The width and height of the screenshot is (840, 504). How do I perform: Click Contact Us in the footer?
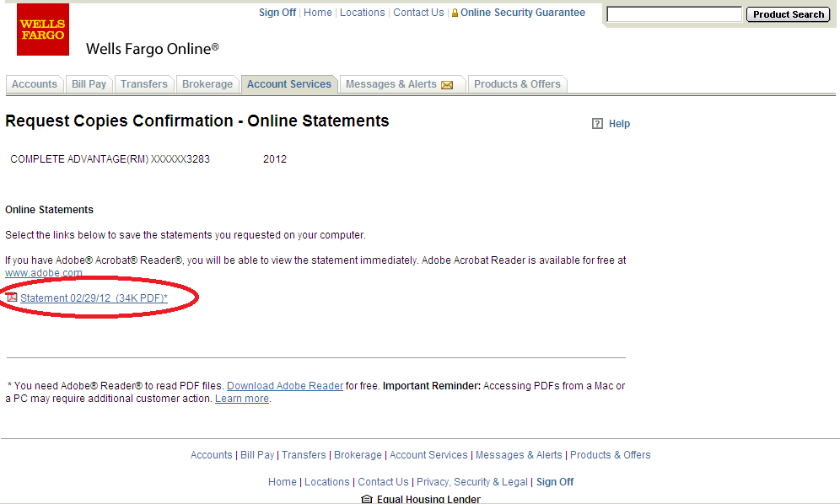pos(383,482)
